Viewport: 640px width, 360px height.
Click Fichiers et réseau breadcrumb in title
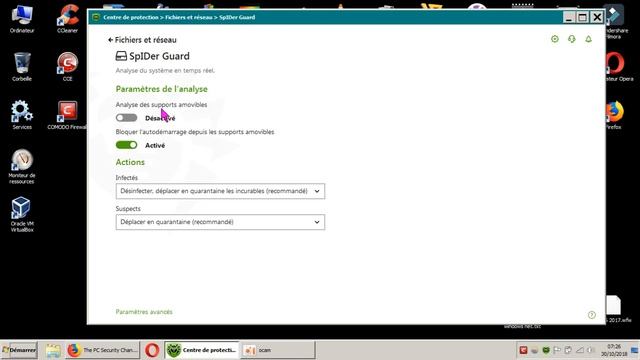(189, 17)
